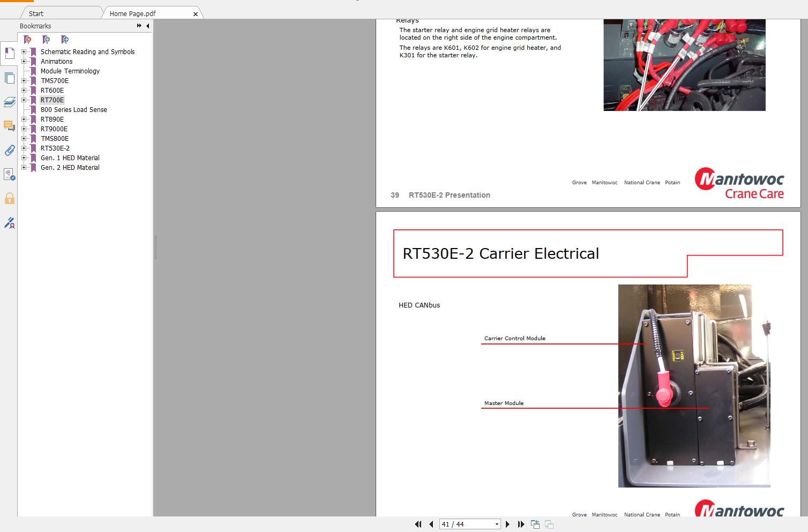Screen dimensions: 808x532
Task: Click the RT530E-2 Presentation footer text
Action: coord(450,195)
